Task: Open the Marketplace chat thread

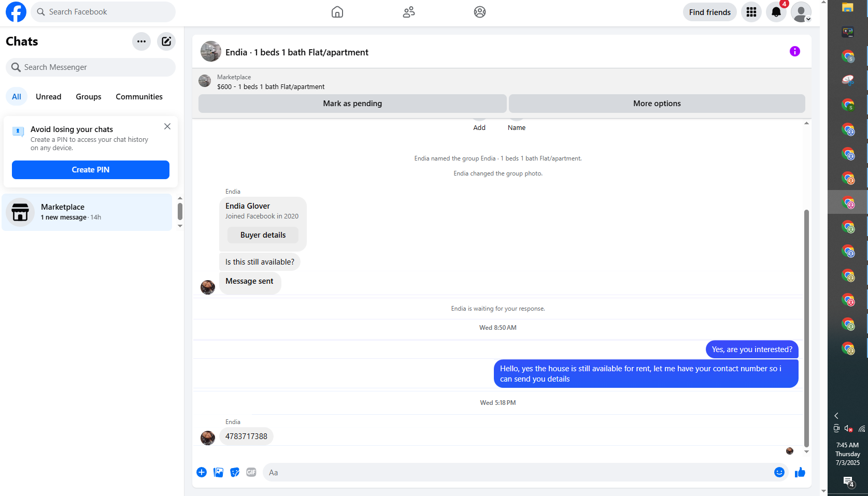Action: [x=87, y=212]
